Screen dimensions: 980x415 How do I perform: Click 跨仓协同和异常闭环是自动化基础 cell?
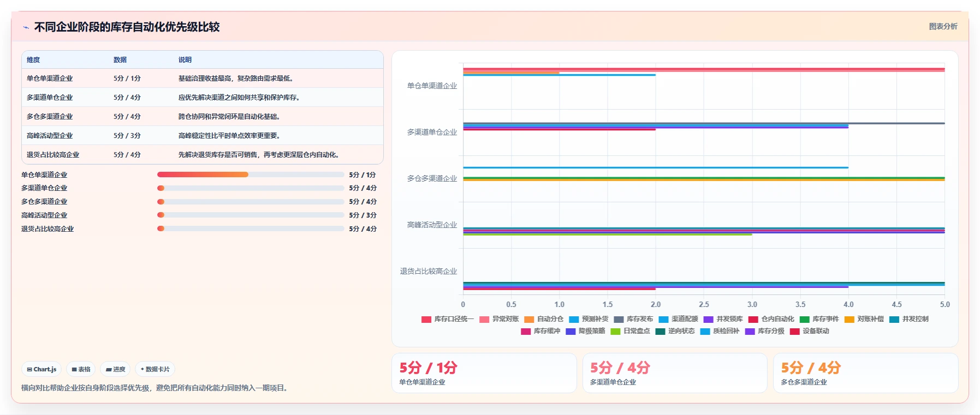230,117
